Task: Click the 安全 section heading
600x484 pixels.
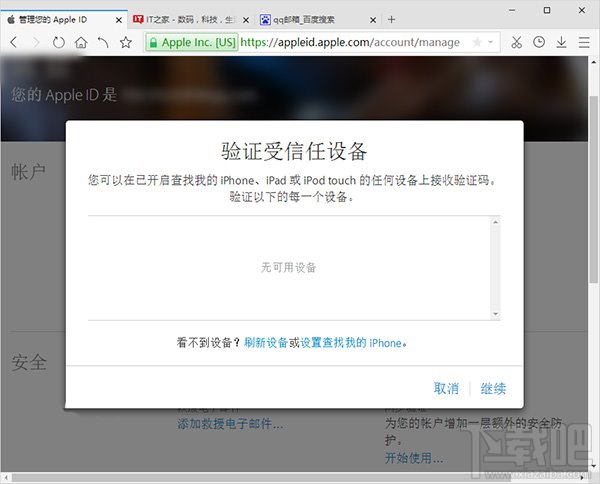Action: point(29,362)
